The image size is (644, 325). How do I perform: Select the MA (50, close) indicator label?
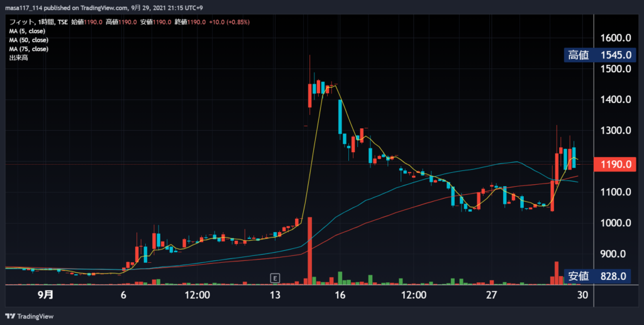tap(29, 40)
